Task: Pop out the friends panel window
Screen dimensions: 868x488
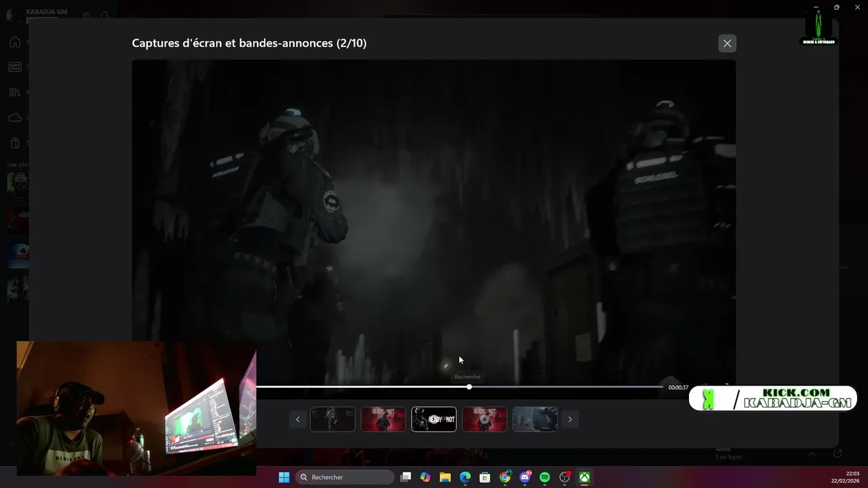Action: click(x=837, y=453)
